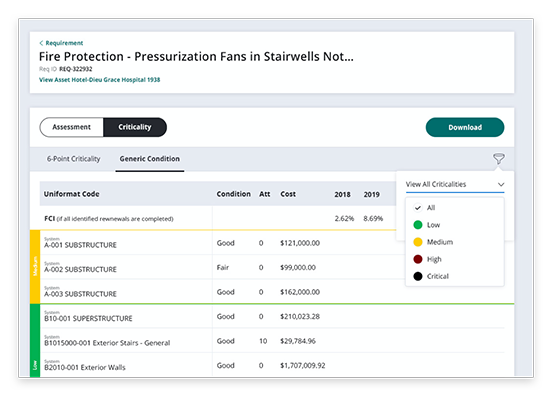Switch toggle to Assessment view
This screenshot has height=396, width=552.
point(71,127)
